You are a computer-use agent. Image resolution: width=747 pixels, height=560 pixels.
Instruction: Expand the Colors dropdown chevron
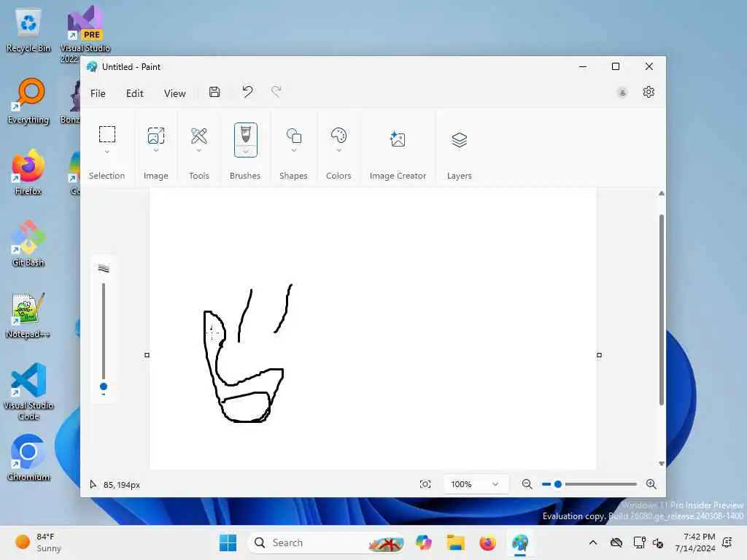click(x=338, y=150)
